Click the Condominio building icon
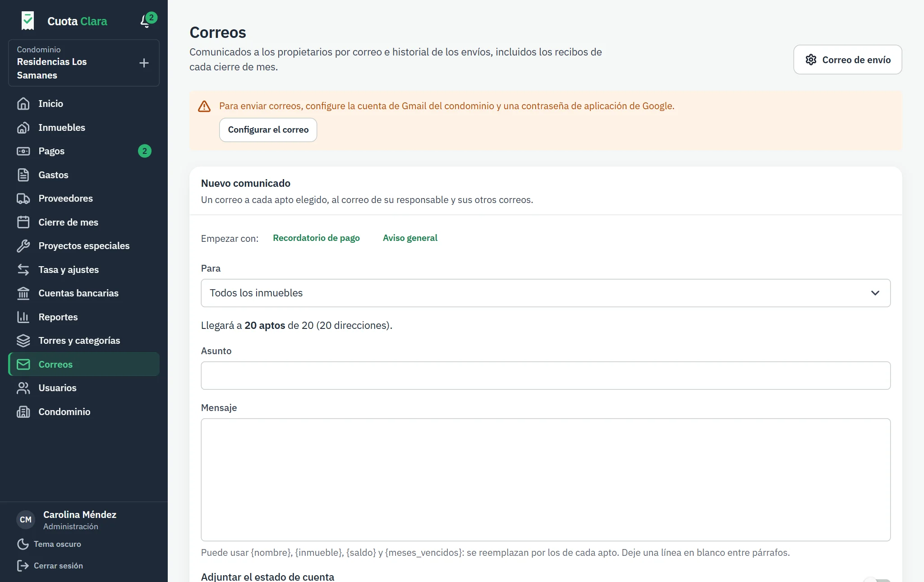The height and width of the screenshot is (582, 924). (23, 412)
